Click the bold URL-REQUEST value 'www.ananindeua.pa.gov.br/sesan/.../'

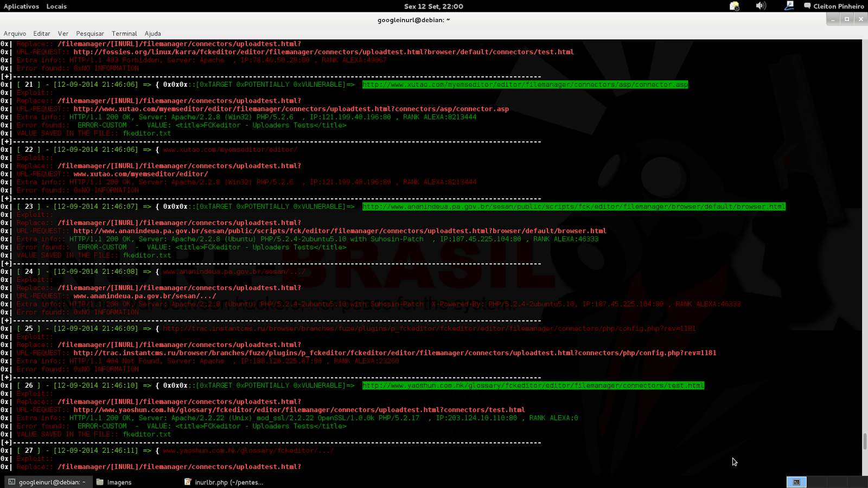pos(144,296)
